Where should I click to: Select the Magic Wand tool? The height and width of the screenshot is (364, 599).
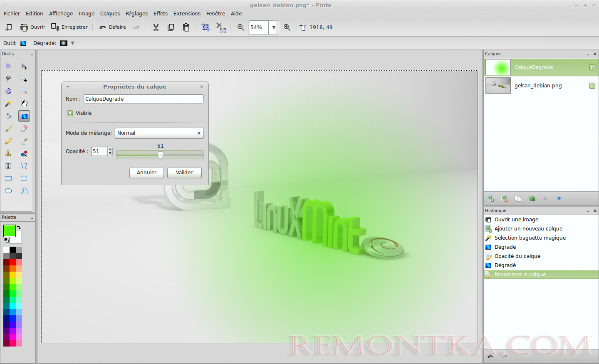point(8,104)
